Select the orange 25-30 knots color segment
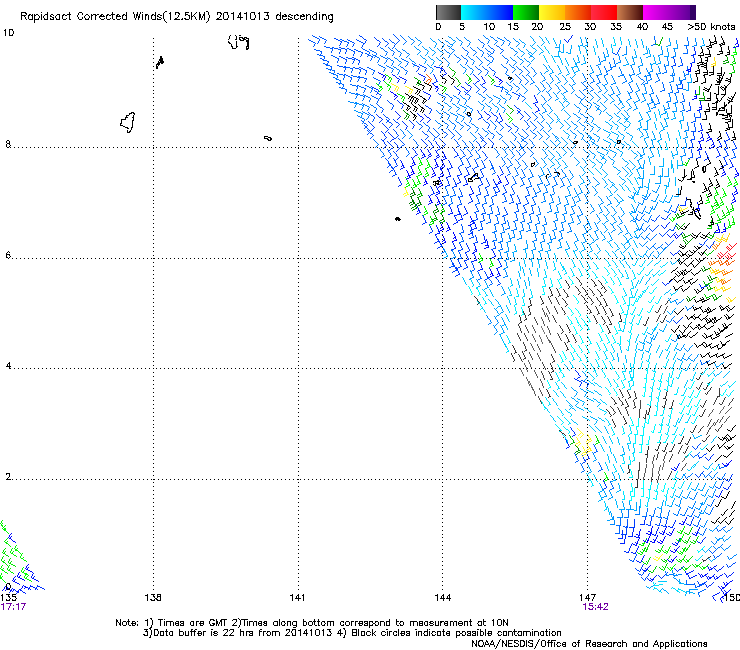This screenshot has height=650, width=740. click(578, 12)
